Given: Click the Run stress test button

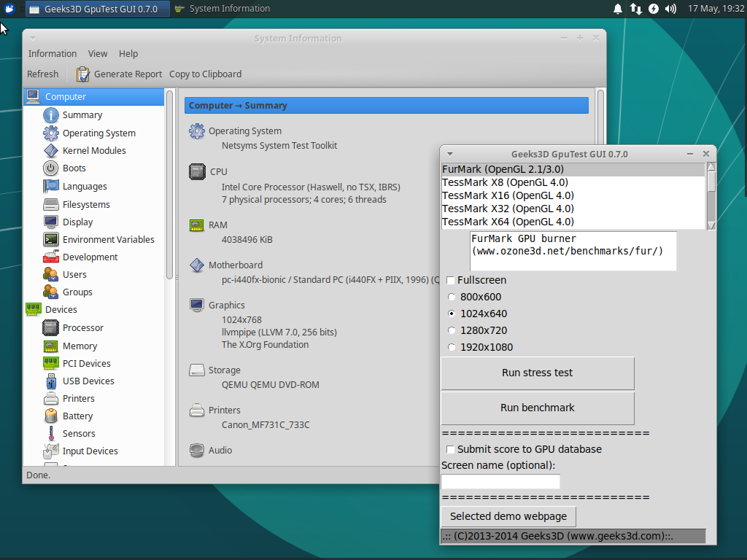Looking at the screenshot, I should [537, 373].
